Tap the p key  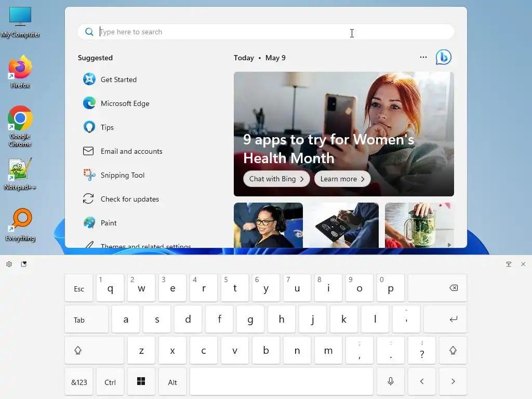(x=391, y=288)
